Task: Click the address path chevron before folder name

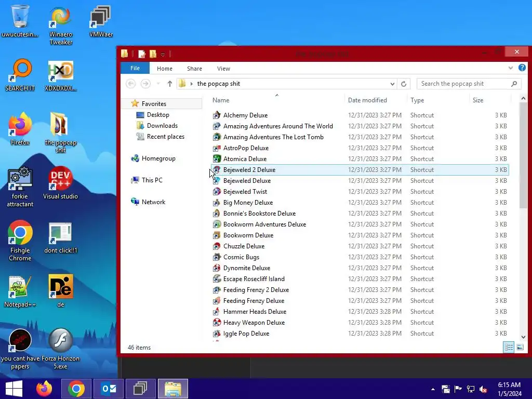Action: (x=192, y=84)
